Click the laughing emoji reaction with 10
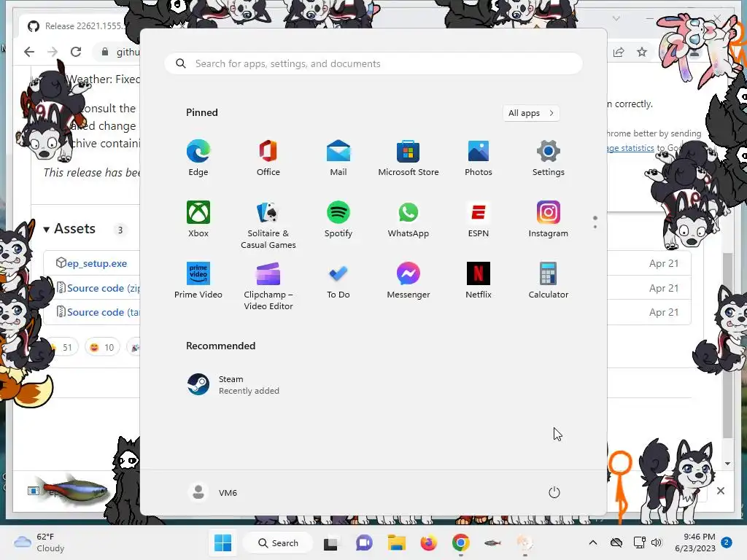The width and height of the screenshot is (747, 560). [x=102, y=348]
